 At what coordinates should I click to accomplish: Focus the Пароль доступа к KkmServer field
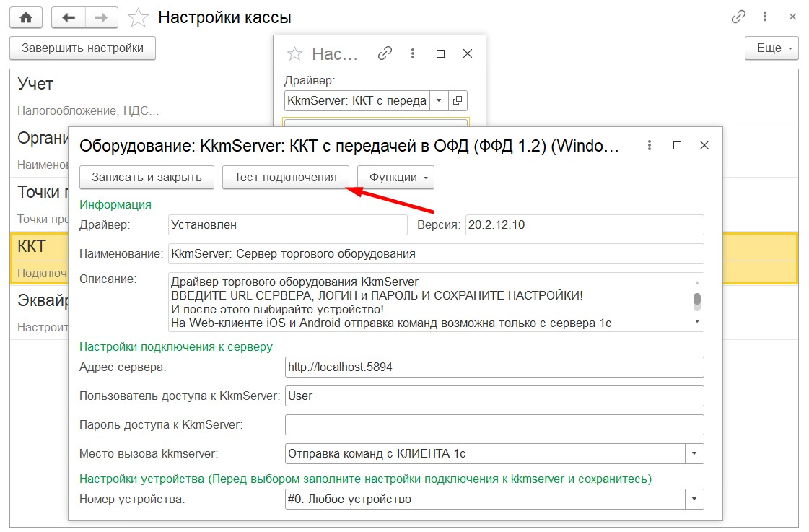tap(494, 425)
